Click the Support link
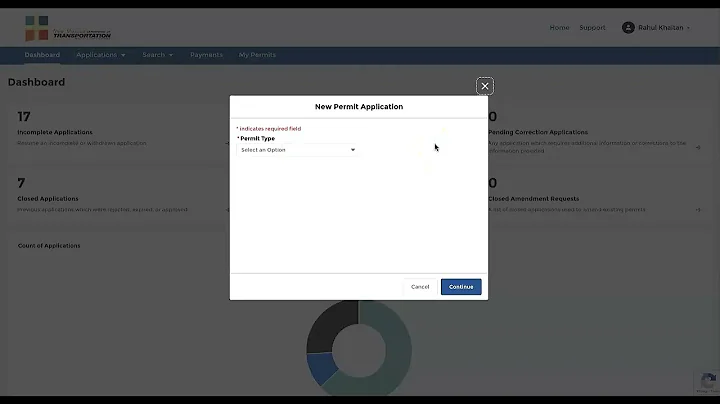 (x=592, y=28)
